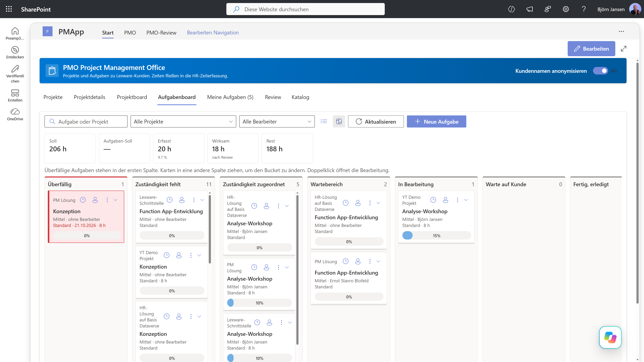Screen dimensions: 644x362
Task: Open the SharePoint app launcher grid
Action: point(9,9)
